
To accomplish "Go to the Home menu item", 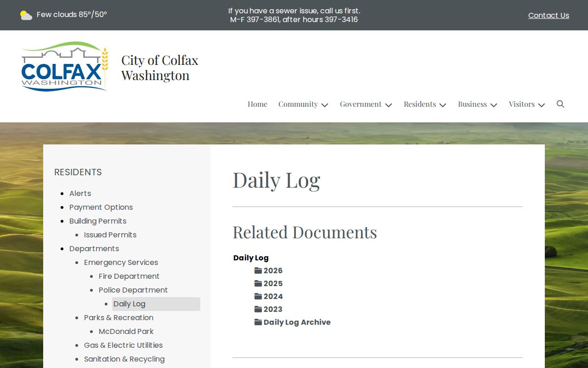I will click(x=257, y=104).
